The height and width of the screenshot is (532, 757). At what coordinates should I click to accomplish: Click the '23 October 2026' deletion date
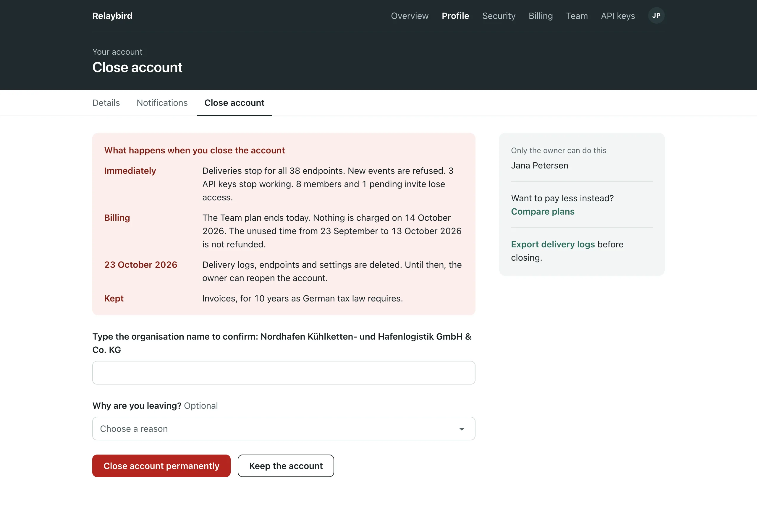(x=140, y=265)
